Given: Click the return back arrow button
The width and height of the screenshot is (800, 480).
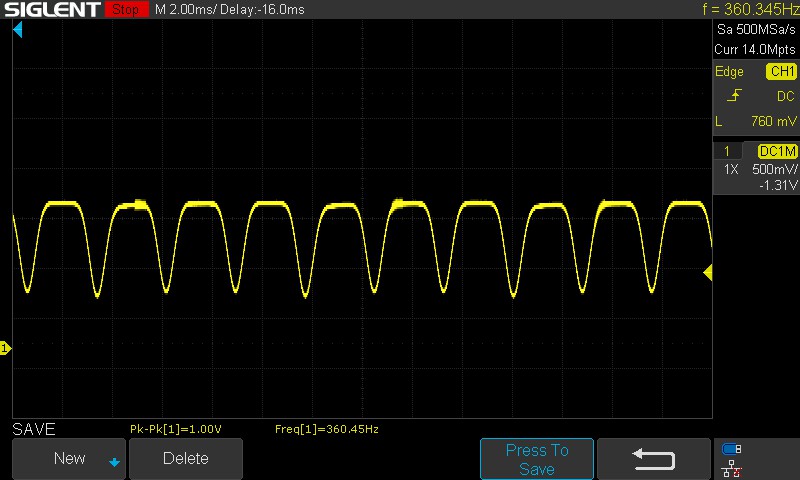Looking at the screenshot, I should click(x=654, y=459).
